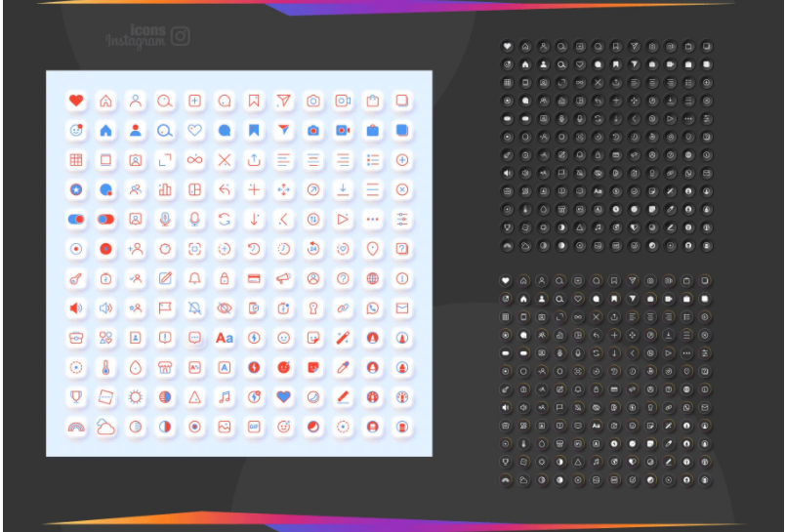
Task: Click the crossed-out bell icon in light panel
Action: (x=194, y=308)
